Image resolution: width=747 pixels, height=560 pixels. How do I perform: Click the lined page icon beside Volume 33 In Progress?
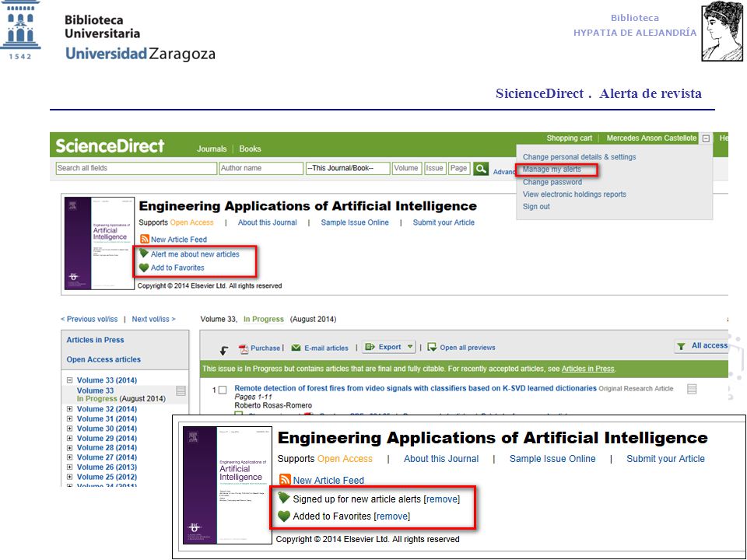pyautogui.click(x=181, y=391)
